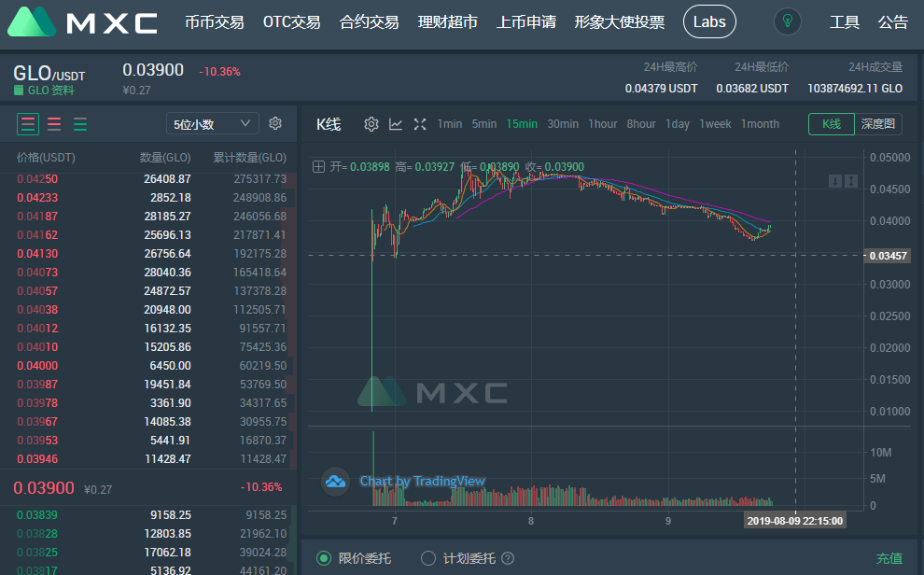The image size is (924, 575).
Task: Click help icon beside 计划委托
Action: pyautogui.click(x=508, y=558)
